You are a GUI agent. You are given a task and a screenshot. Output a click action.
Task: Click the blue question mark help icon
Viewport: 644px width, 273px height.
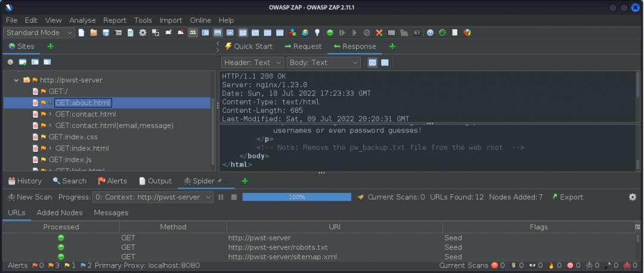tap(430, 32)
